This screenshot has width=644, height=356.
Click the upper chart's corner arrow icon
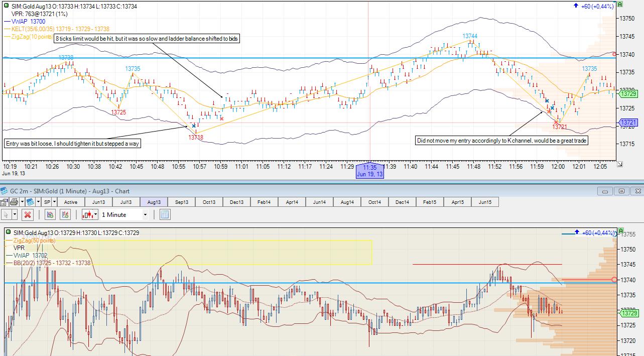point(620,164)
